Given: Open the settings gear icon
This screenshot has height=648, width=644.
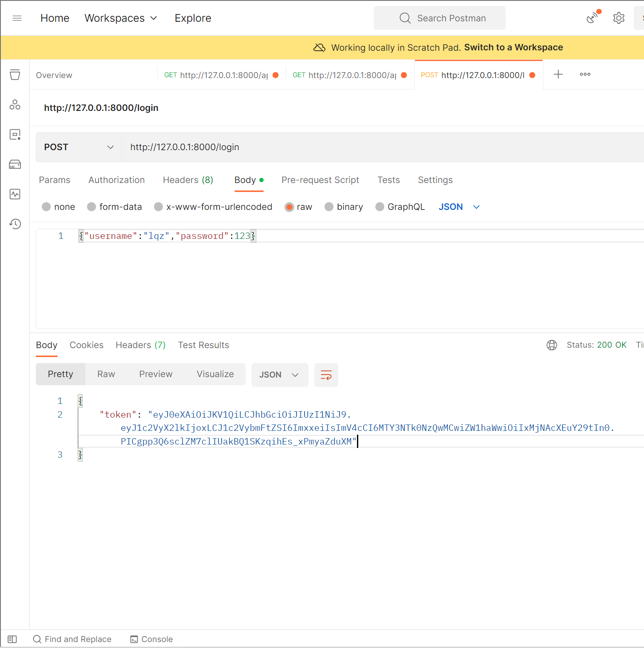Looking at the screenshot, I should [619, 18].
